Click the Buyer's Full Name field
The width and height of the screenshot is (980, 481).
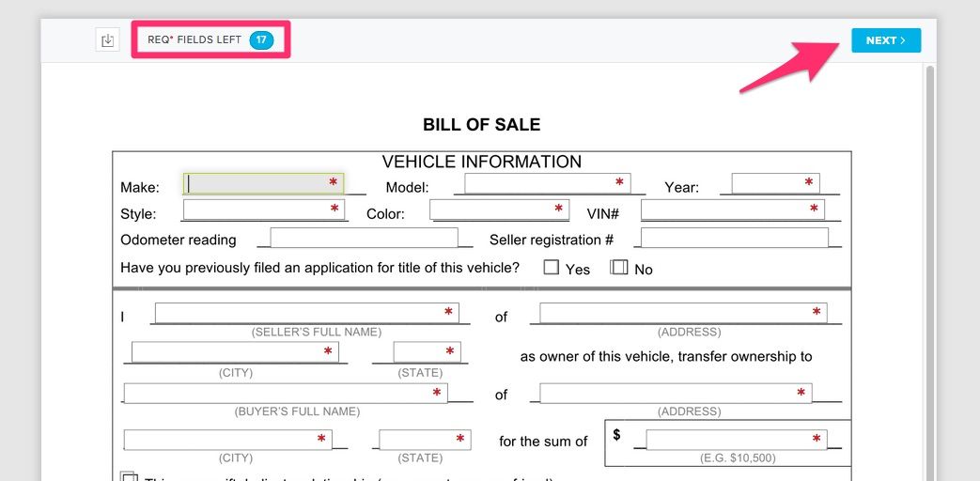click(x=285, y=394)
